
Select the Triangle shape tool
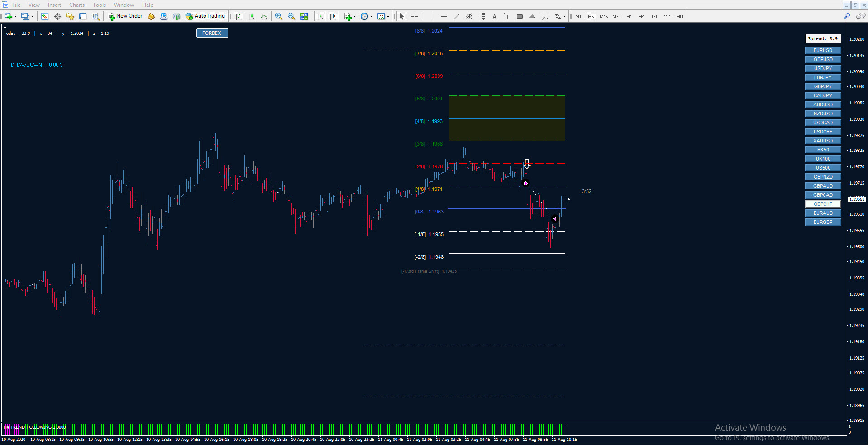pyautogui.click(x=533, y=16)
